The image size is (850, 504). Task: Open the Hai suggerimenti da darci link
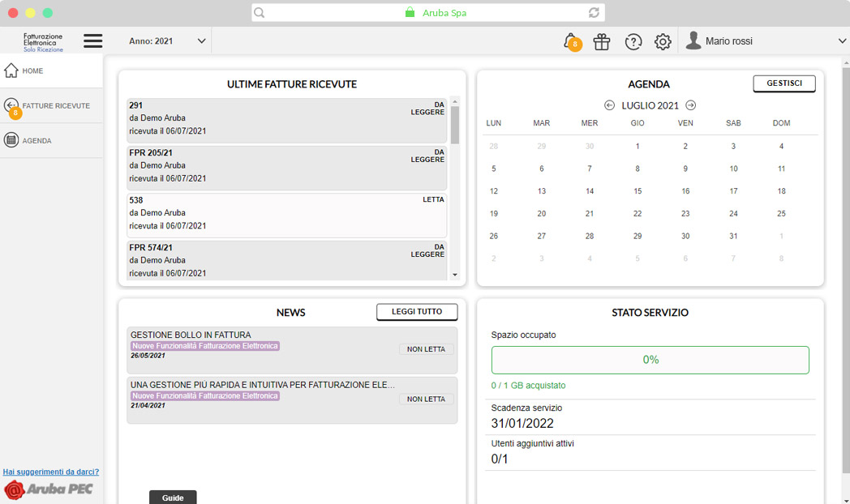(x=51, y=472)
